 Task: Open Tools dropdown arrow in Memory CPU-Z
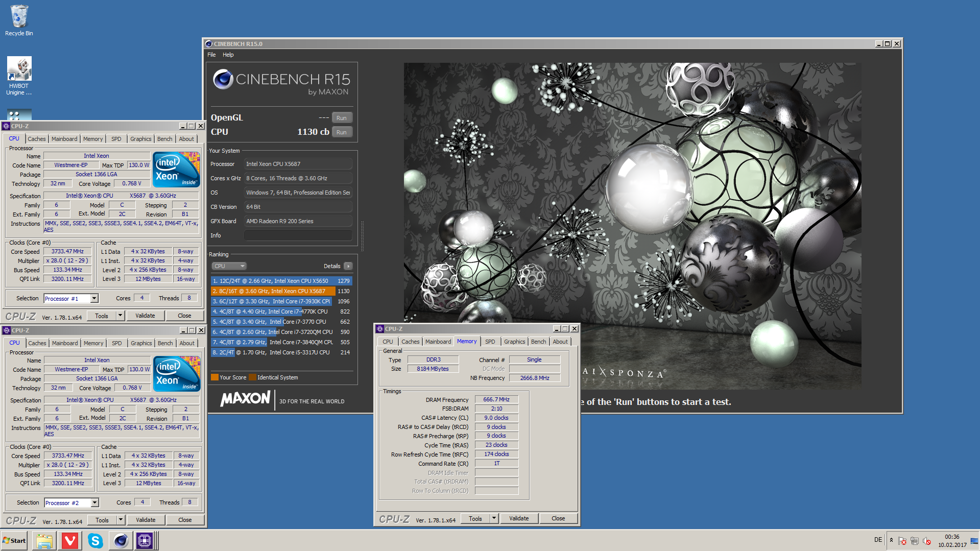click(x=494, y=518)
